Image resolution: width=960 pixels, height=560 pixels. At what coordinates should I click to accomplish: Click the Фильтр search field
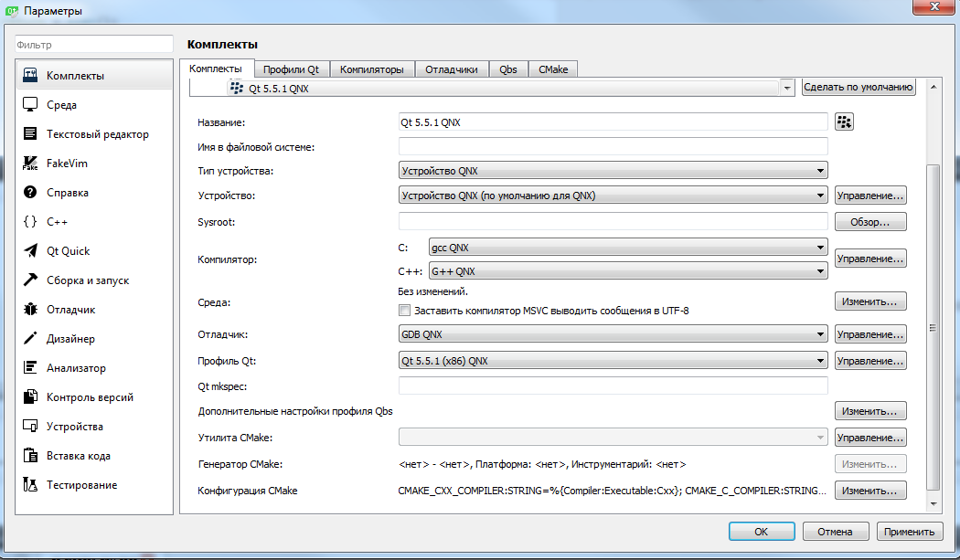[94, 44]
